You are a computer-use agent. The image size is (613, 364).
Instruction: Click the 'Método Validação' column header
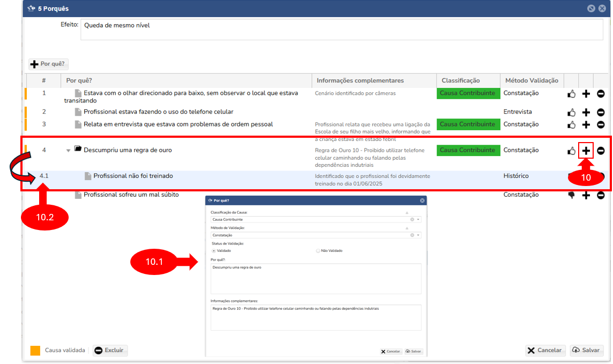[x=531, y=80]
